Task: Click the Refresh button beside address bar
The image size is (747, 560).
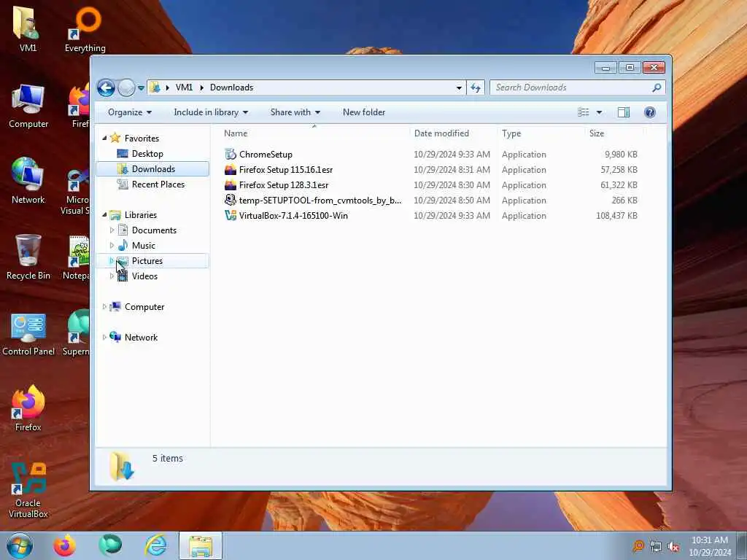Action: click(476, 87)
